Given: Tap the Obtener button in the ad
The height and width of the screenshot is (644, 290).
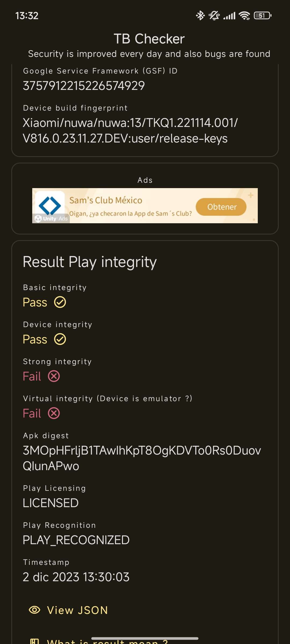Looking at the screenshot, I should tap(221, 207).
